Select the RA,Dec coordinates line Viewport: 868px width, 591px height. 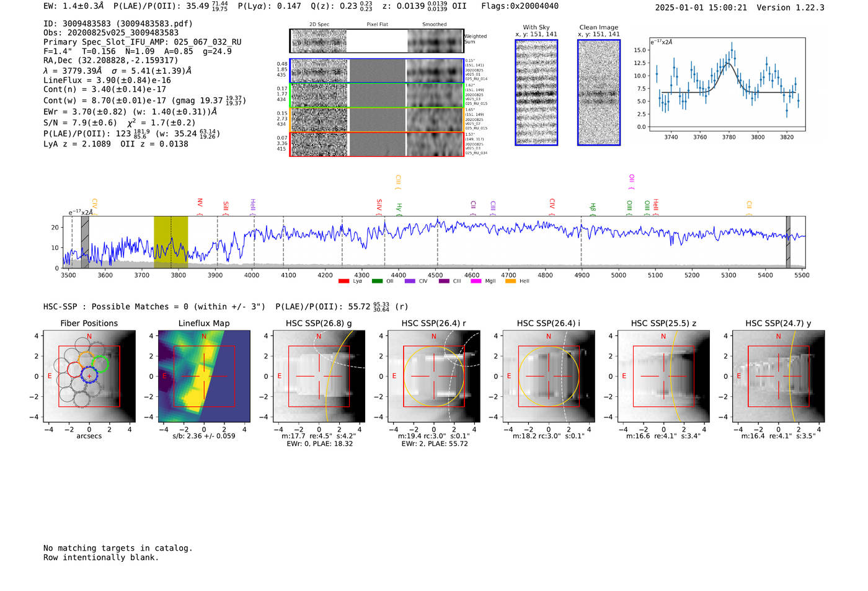click(x=111, y=60)
